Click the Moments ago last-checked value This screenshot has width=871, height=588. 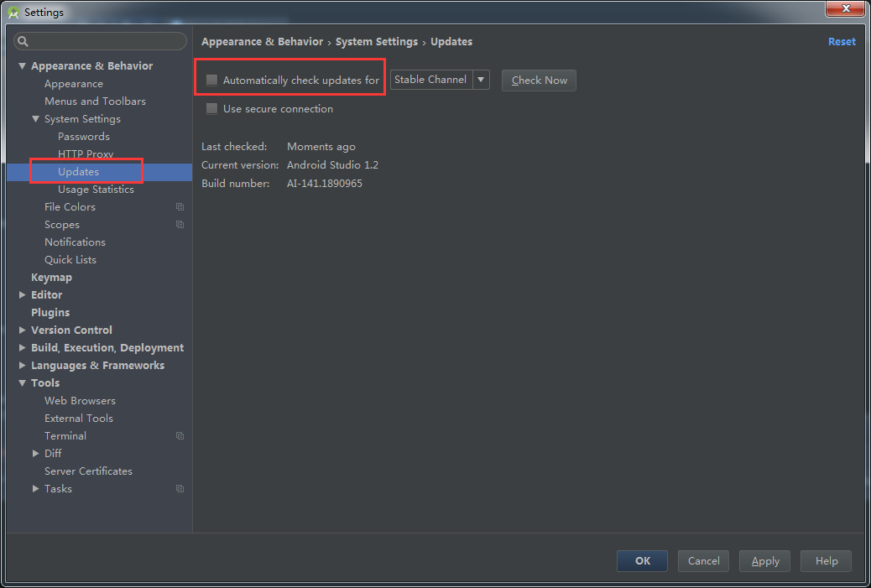point(321,147)
